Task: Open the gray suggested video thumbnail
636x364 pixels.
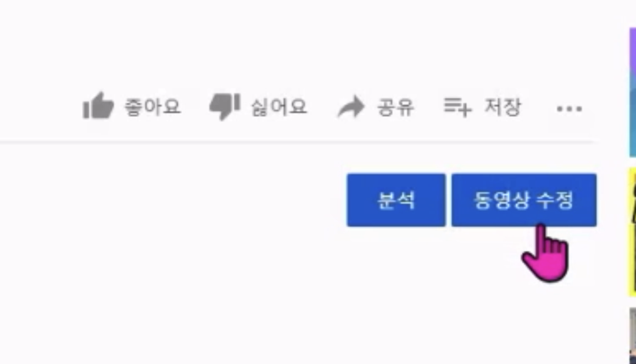Action: pyautogui.click(x=632, y=335)
